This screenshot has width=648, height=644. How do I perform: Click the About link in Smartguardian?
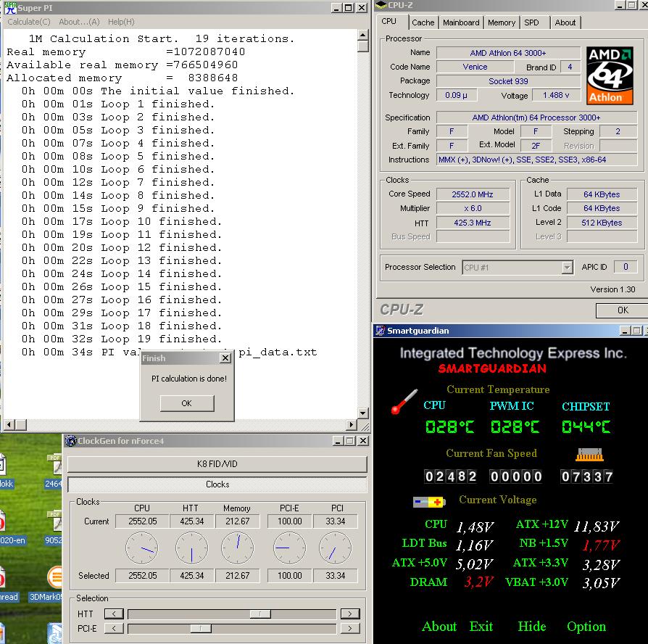(439, 627)
